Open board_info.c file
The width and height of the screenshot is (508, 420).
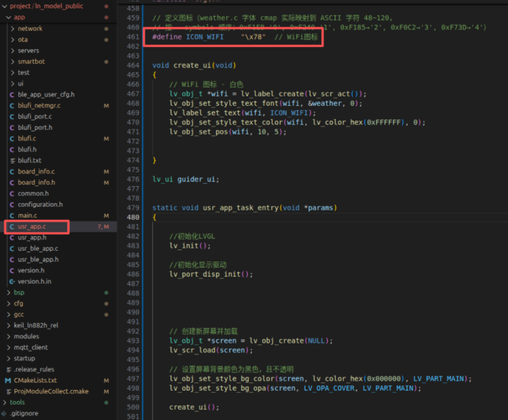click(x=36, y=171)
